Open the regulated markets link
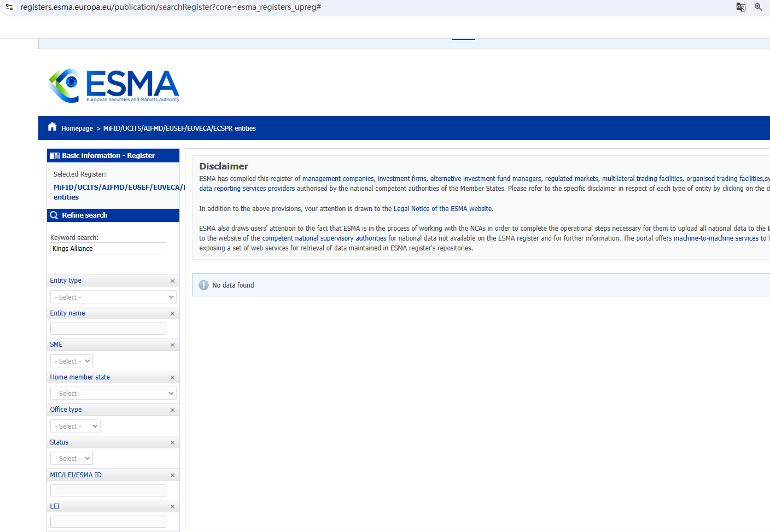Viewport: 770px width, 532px height. click(571, 179)
